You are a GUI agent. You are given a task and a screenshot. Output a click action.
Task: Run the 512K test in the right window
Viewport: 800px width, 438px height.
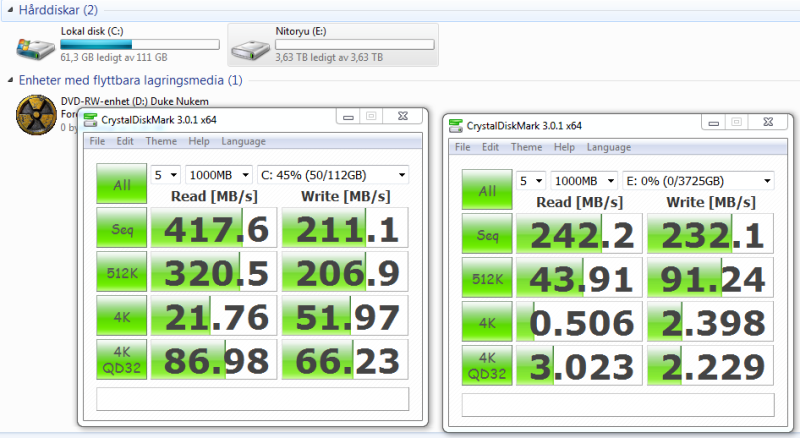[487, 278]
